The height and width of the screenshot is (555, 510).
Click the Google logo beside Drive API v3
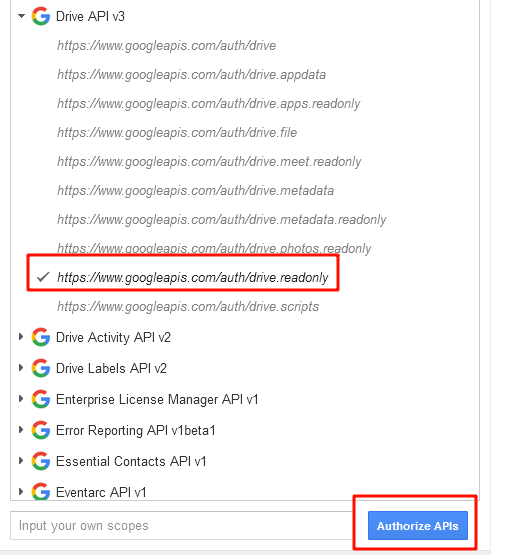point(41,16)
